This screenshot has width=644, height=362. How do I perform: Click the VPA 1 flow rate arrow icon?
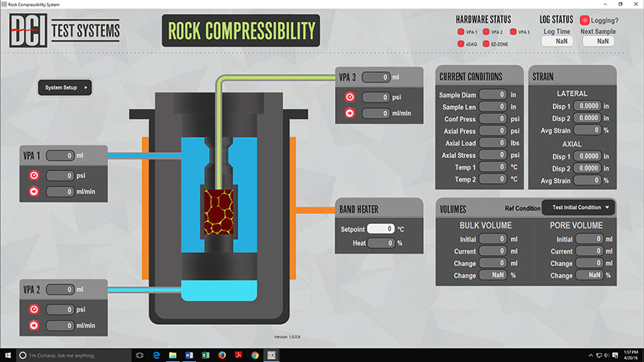click(x=33, y=192)
